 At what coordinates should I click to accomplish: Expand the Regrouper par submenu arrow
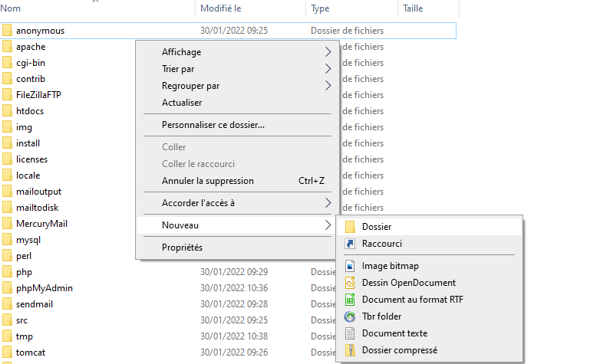tap(328, 86)
